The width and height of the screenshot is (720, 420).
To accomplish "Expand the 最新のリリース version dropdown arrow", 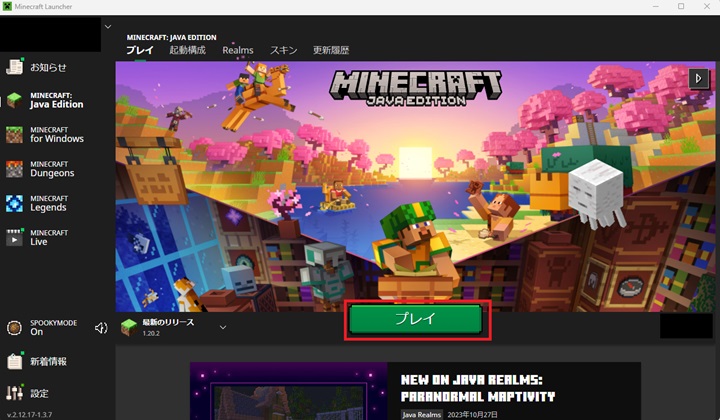I will pos(223,327).
